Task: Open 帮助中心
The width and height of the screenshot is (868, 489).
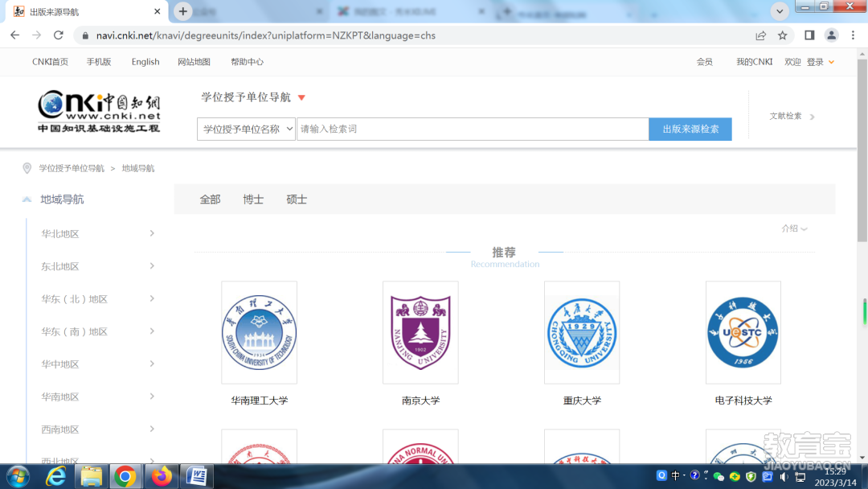Action: 247,62
